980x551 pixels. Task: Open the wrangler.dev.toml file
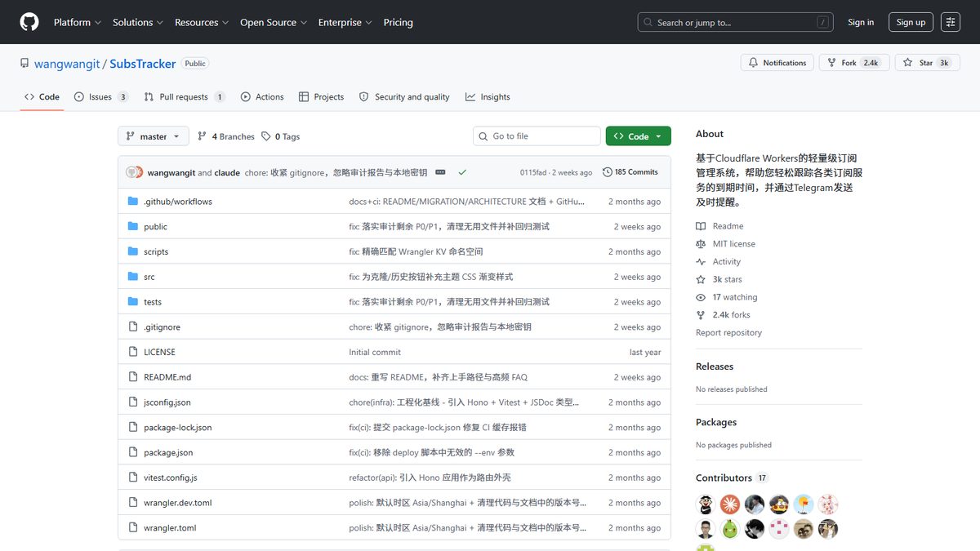(x=177, y=503)
